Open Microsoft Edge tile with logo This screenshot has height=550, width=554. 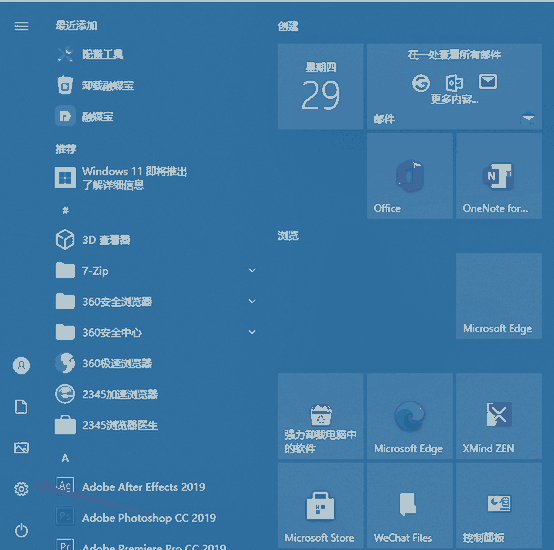410,416
